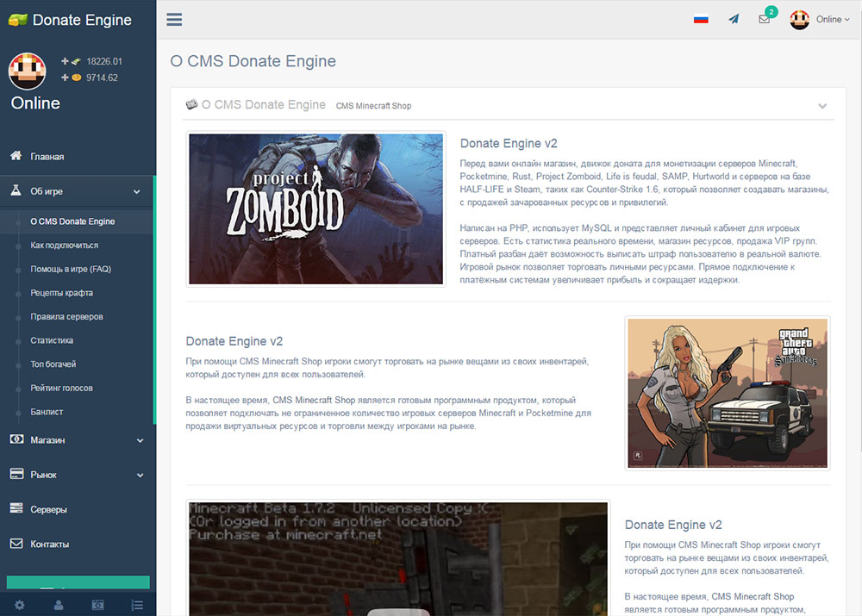Click the Russian flag language icon
This screenshot has width=862, height=616.
[x=701, y=19]
